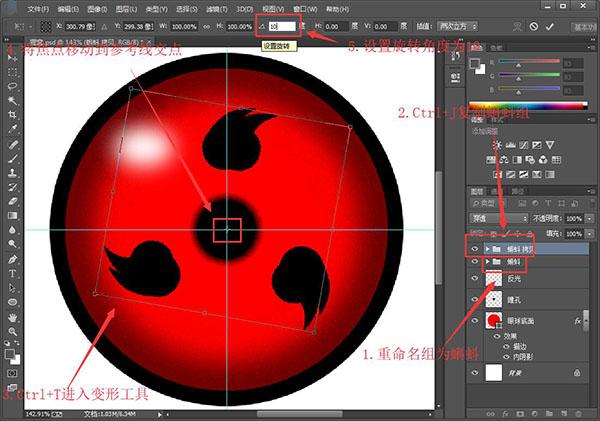
Task: Select the Zoom tool in toolbar
Action: pyautogui.click(x=12, y=331)
